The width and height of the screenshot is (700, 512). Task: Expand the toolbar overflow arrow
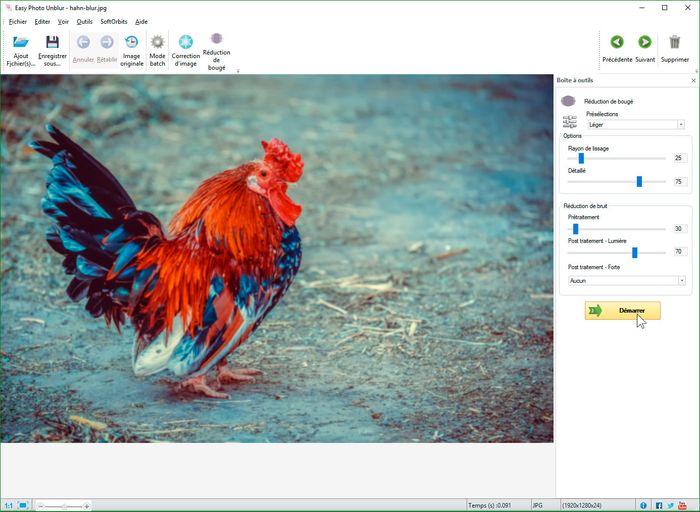(237, 71)
